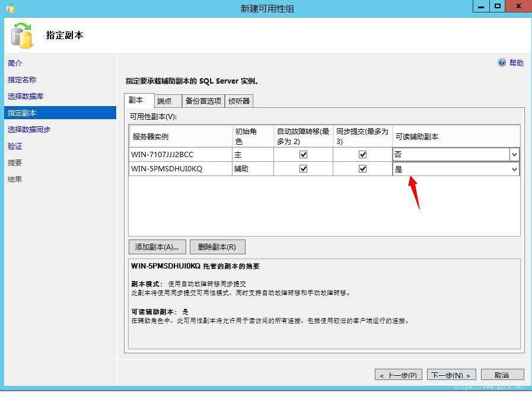The height and width of the screenshot is (396, 532).
Task: Select the WIN-7107JJJ2BCC server instance cell
Action: (180, 155)
